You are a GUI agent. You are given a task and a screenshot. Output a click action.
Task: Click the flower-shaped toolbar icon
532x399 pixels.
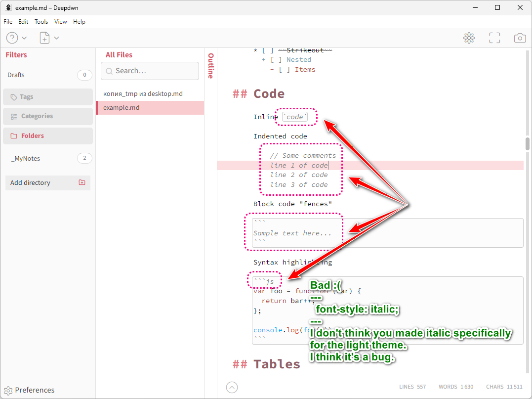coord(469,38)
